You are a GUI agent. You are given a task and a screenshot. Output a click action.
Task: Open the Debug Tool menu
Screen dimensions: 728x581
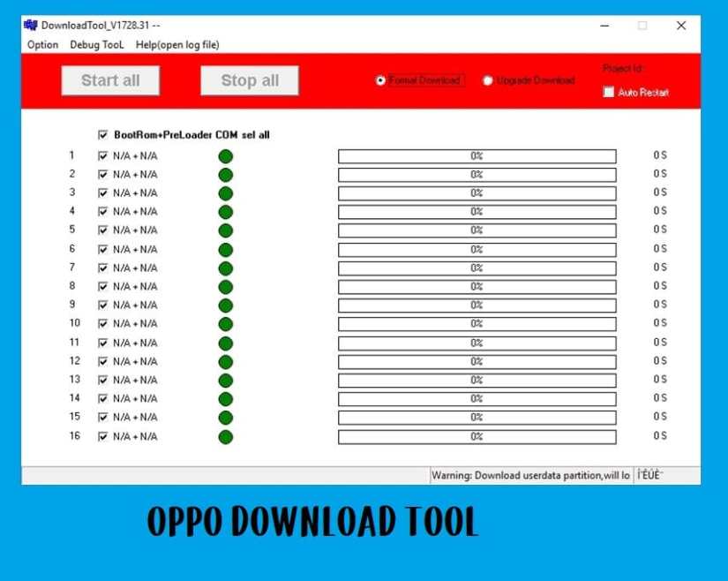point(96,45)
